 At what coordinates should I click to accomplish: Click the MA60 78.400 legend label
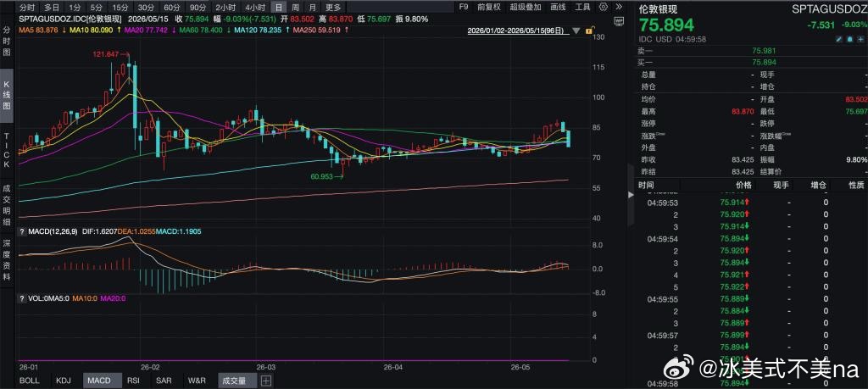(200, 30)
